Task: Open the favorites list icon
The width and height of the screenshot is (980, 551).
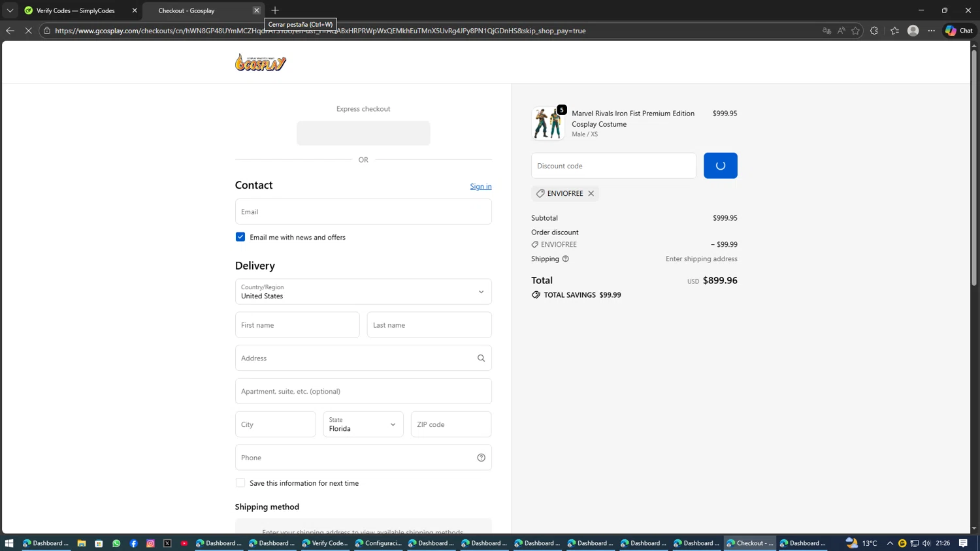Action: pos(894,31)
